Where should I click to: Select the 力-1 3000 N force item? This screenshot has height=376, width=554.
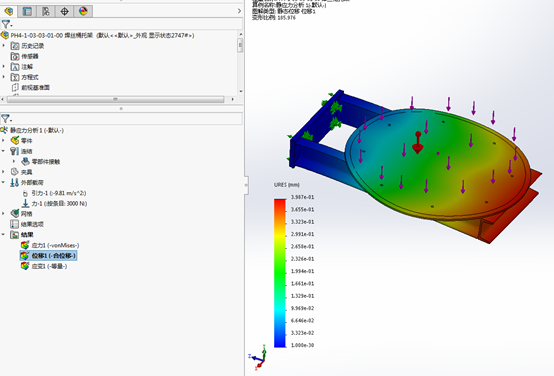click(x=59, y=204)
